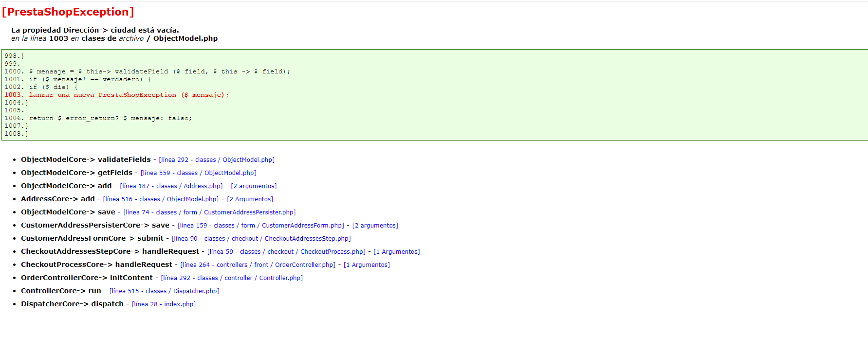
Task: Show 1 Argumentos for CheckoutAddressesStepCore-> handleRequest
Action: [397, 252]
